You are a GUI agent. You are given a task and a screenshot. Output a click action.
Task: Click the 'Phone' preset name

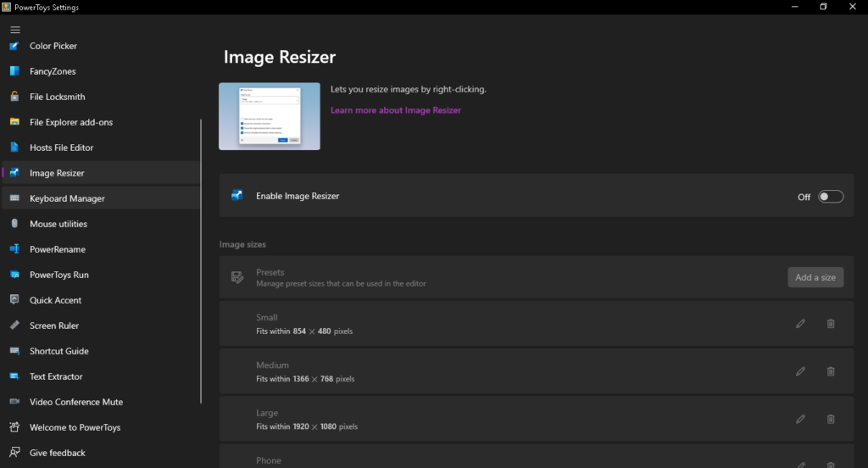269,460
